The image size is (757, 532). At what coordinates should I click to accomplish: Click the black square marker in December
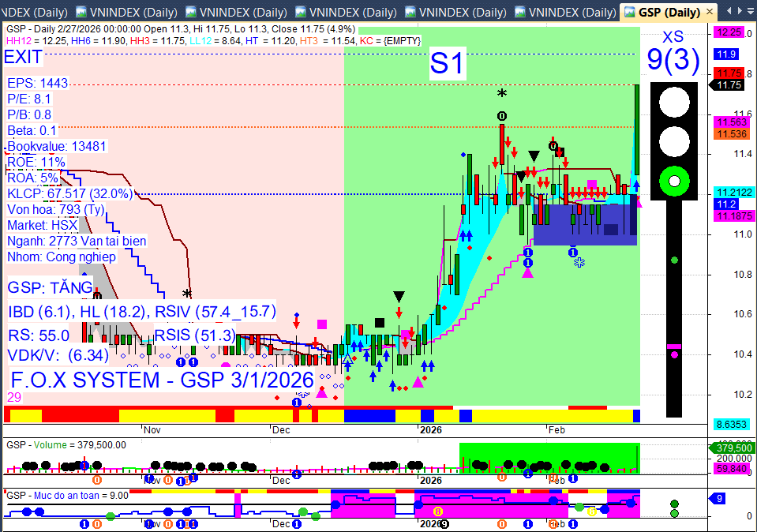click(x=380, y=323)
